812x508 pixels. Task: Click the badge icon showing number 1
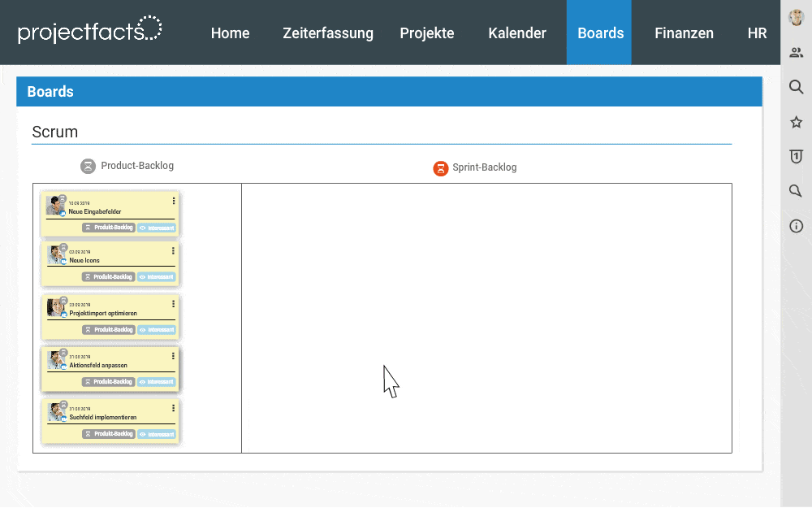click(796, 157)
